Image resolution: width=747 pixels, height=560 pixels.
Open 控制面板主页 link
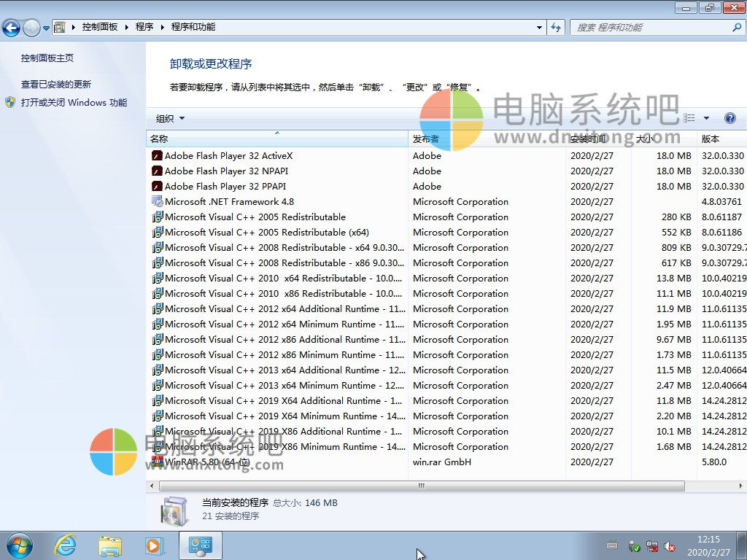(x=47, y=58)
